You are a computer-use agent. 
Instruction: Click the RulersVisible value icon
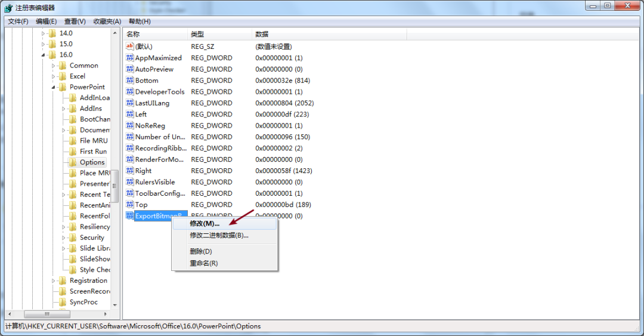coord(130,182)
